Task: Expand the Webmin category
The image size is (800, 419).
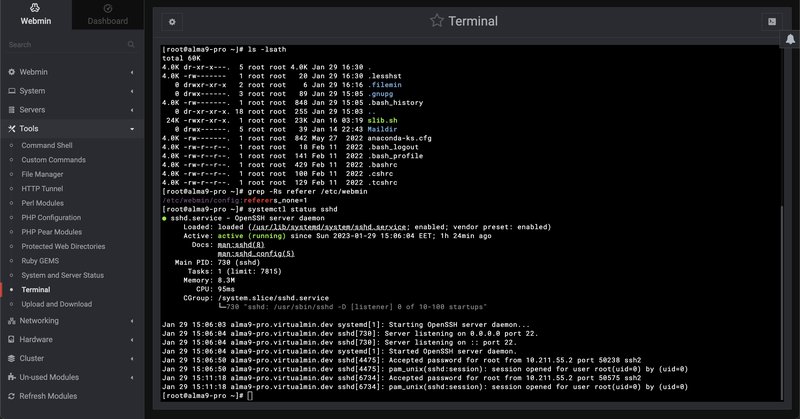Action: point(70,72)
